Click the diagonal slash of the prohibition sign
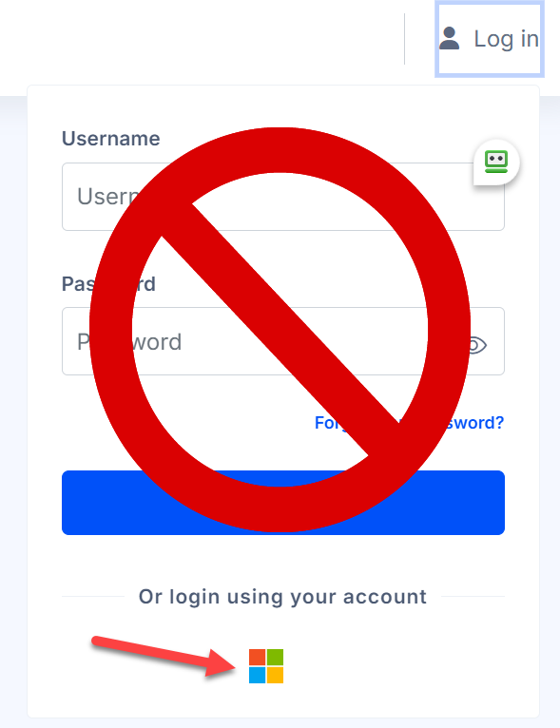Screen dimensions: 560x728 (280, 330)
